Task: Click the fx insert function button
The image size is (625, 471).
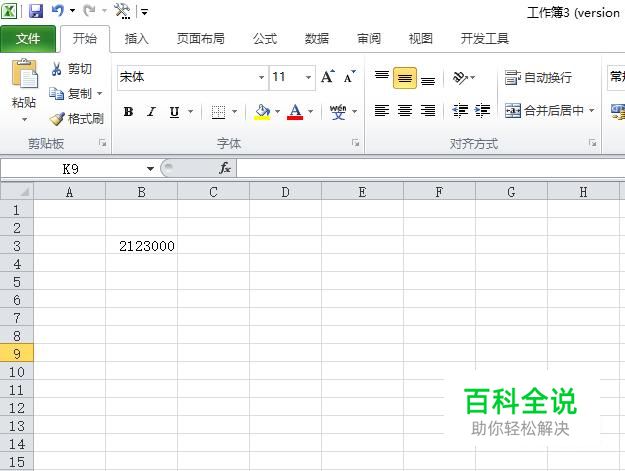Action: click(x=225, y=168)
